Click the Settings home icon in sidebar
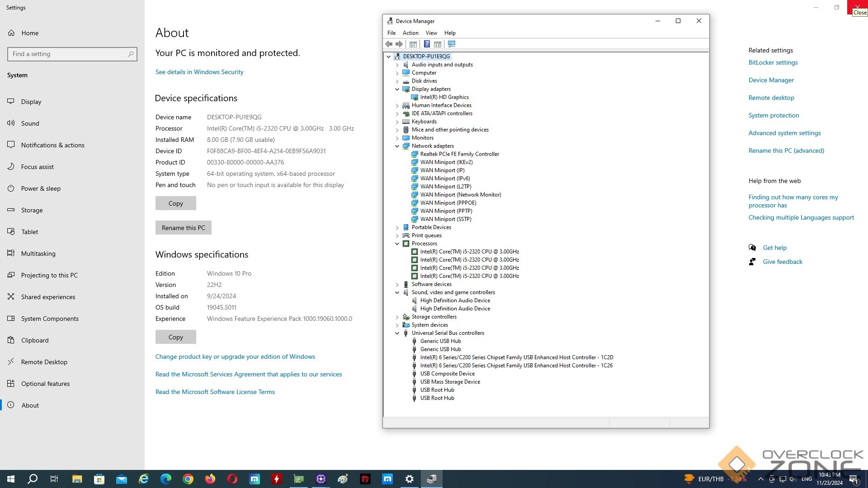Viewport: 868px width, 488px height. pyautogui.click(x=11, y=33)
